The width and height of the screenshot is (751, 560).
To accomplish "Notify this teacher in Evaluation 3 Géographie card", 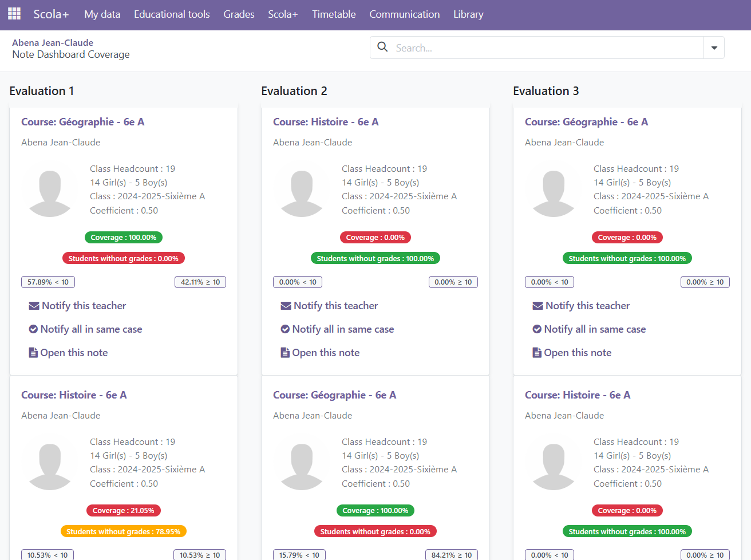I will [x=581, y=306].
